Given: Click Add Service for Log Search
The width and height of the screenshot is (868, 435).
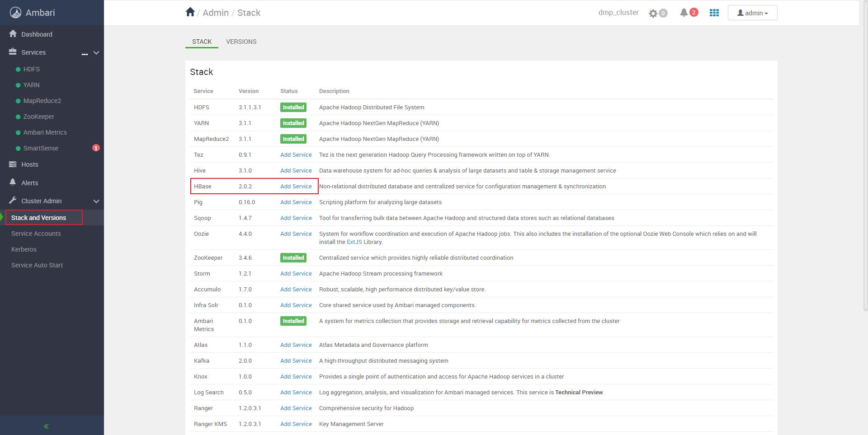Looking at the screenshot, I should (x=296, y=392).
